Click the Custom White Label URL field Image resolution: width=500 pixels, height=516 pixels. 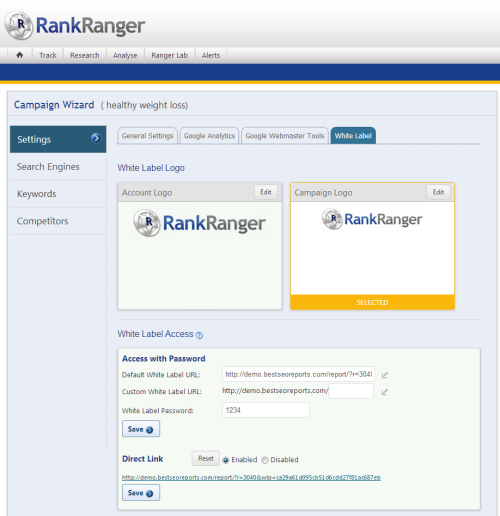click(351, 391)
